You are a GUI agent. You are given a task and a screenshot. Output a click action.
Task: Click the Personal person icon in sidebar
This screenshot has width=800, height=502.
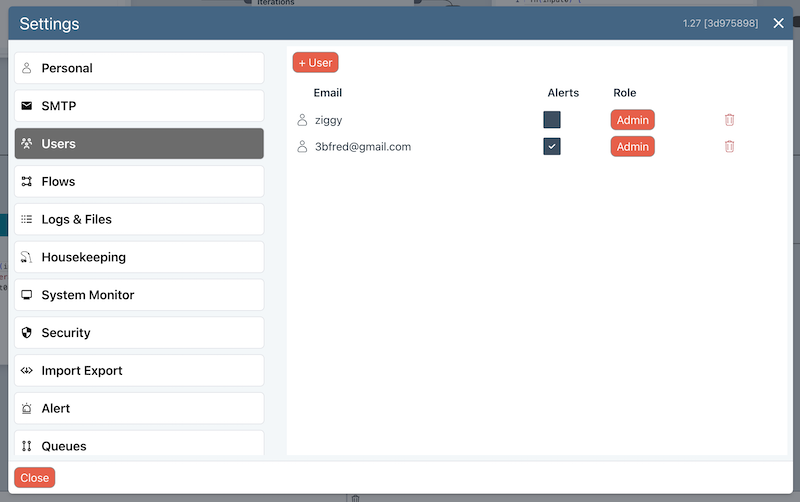(x=27, y=69)
